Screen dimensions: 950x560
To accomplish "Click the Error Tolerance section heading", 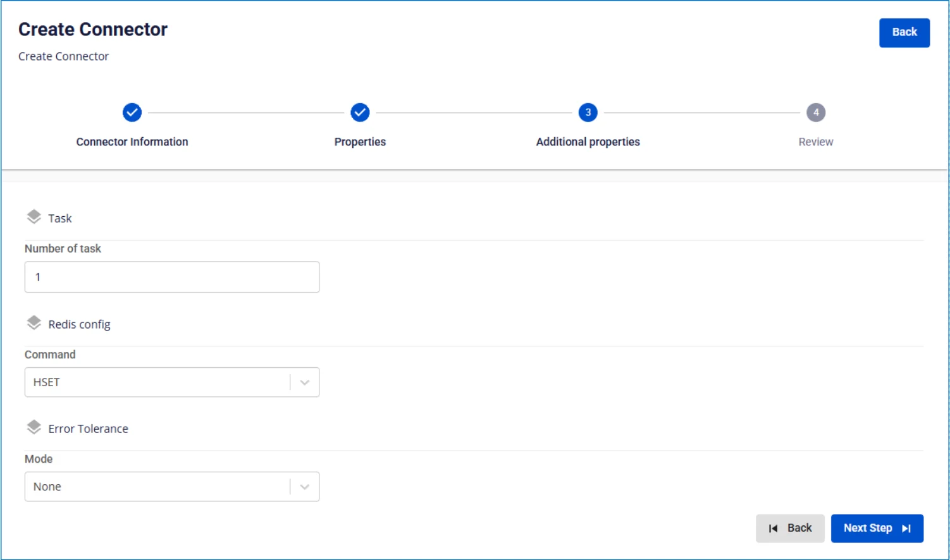I will (x=88, y=429).
